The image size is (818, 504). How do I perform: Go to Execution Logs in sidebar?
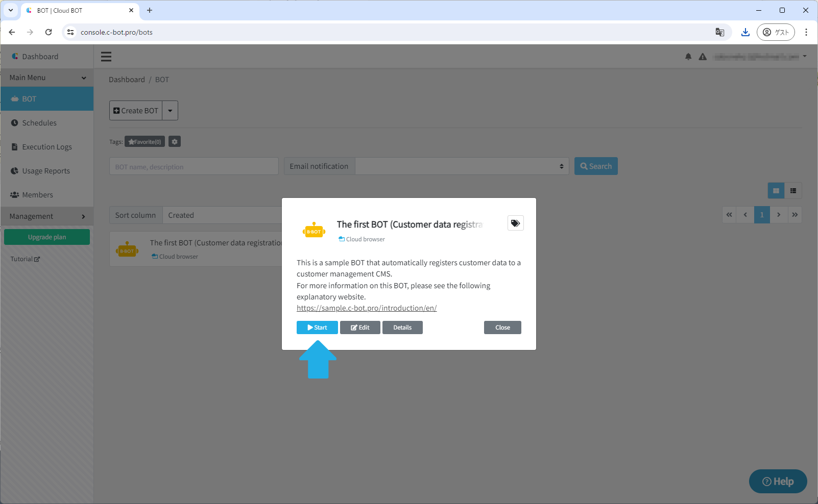(46, 147)
